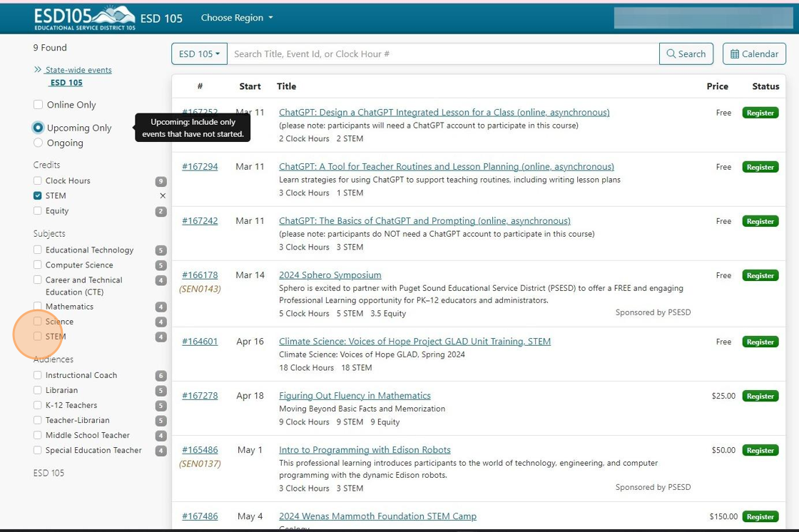Register for ChatGPT Integrated Lesson course
This screenshot has width=799, height=532.
(760, 113)
